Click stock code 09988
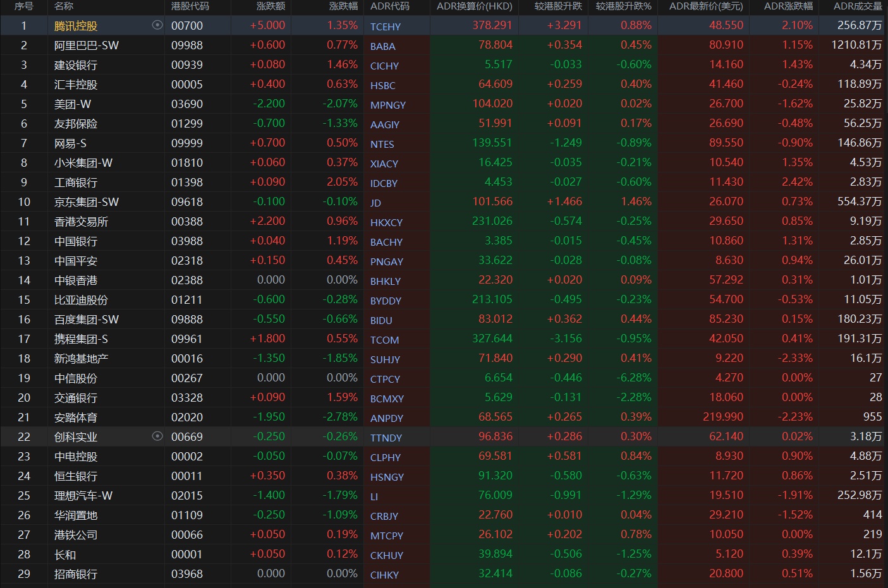The width and height of the screenshot is (888, 588). (187, 45)
